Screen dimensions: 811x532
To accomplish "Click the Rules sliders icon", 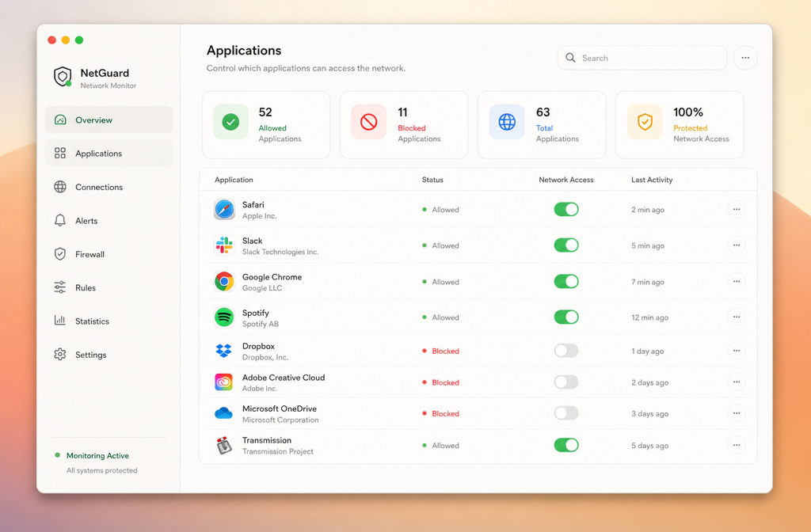I will tap(60, 287).
